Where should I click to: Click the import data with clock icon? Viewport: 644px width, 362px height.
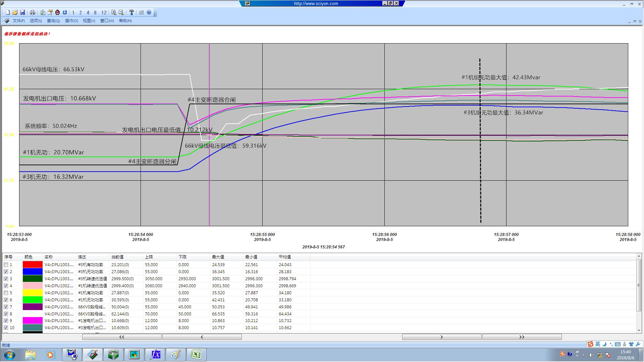[43, 12]
